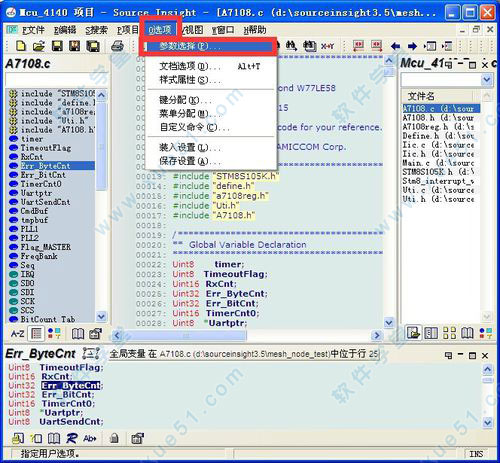Open the project panel filter dropdown arrow
The image size is (500, 463).
coord(487,80)
